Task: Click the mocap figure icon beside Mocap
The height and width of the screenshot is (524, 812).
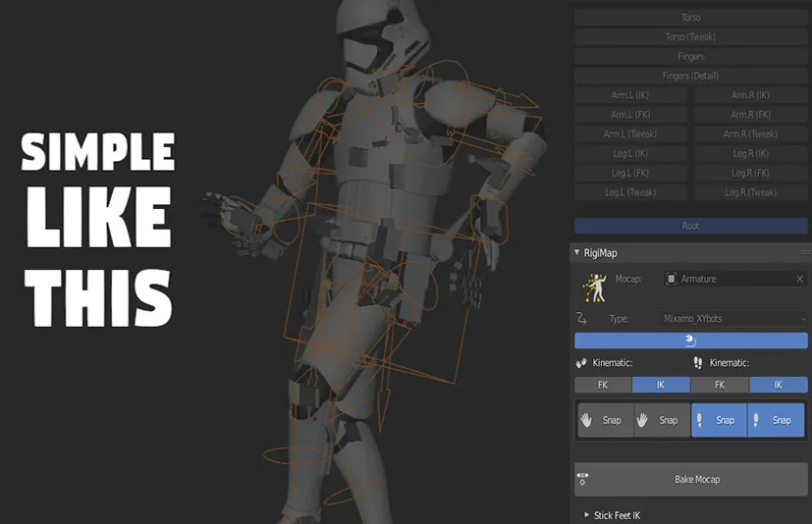Action: (594, 288)
